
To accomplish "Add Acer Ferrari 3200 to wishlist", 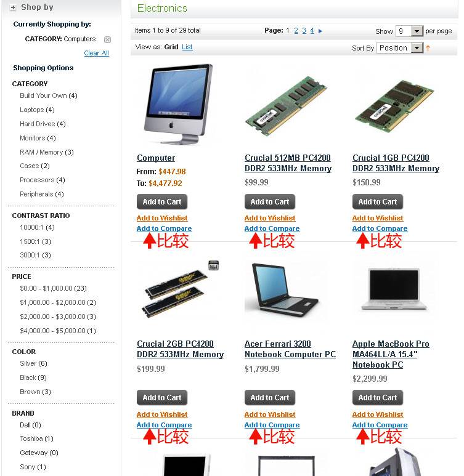I will click(270, 414).
